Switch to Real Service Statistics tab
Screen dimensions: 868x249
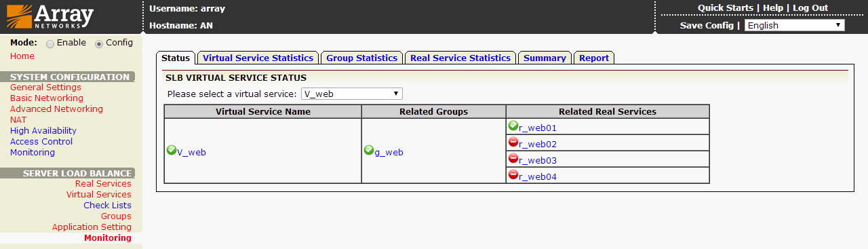(460, 58)
